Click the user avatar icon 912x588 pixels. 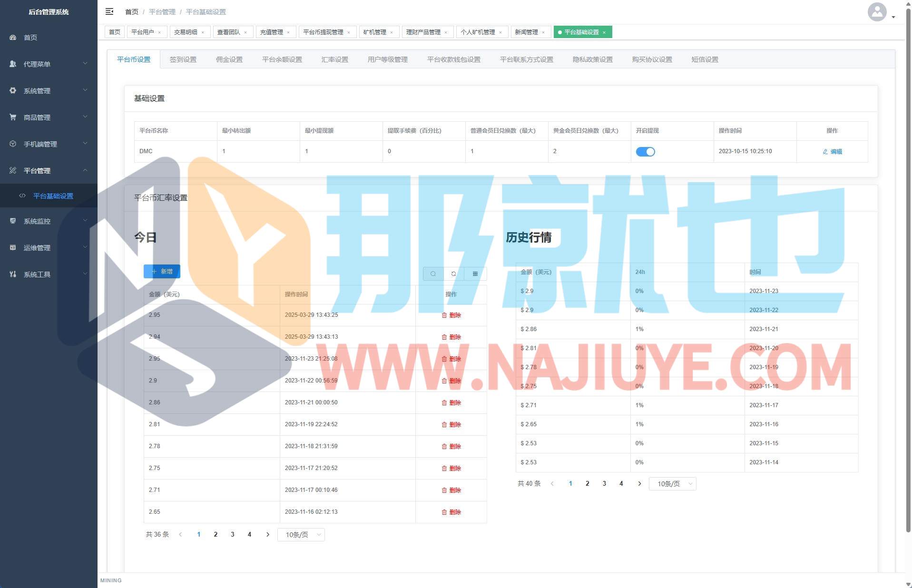click(877, 12)
